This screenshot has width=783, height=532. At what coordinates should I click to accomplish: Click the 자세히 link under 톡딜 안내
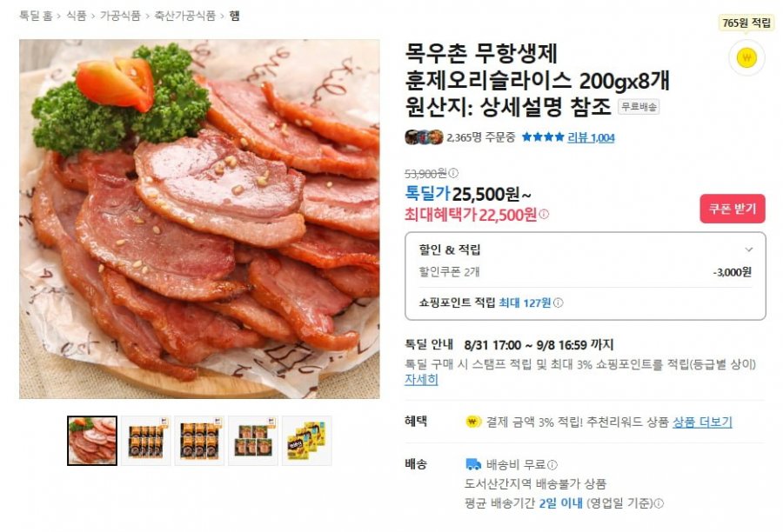tap(421, 379)
